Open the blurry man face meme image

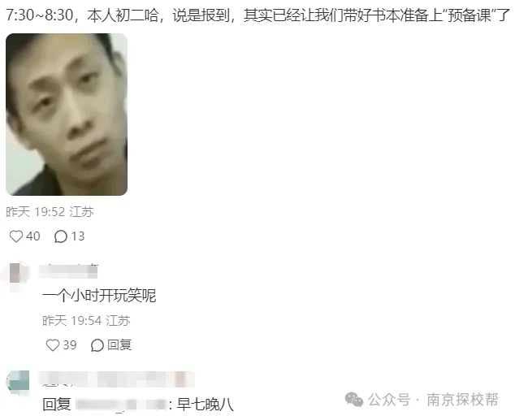coord(67,115)
